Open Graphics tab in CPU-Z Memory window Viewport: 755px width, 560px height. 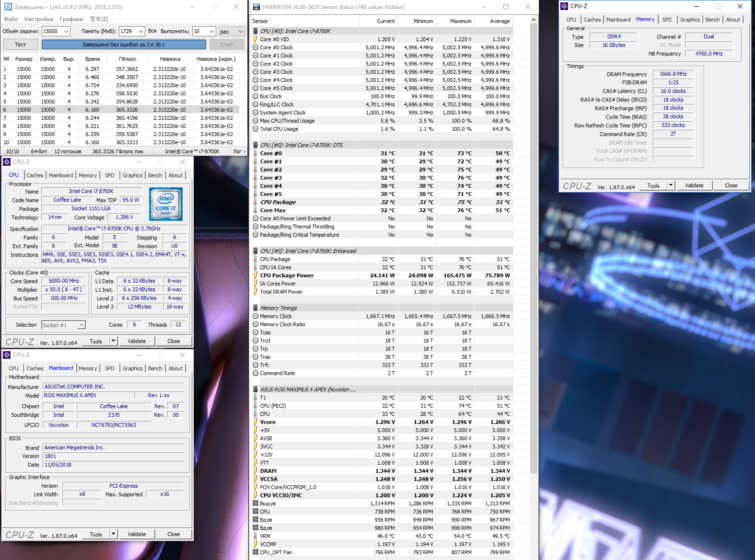point(690,20)
